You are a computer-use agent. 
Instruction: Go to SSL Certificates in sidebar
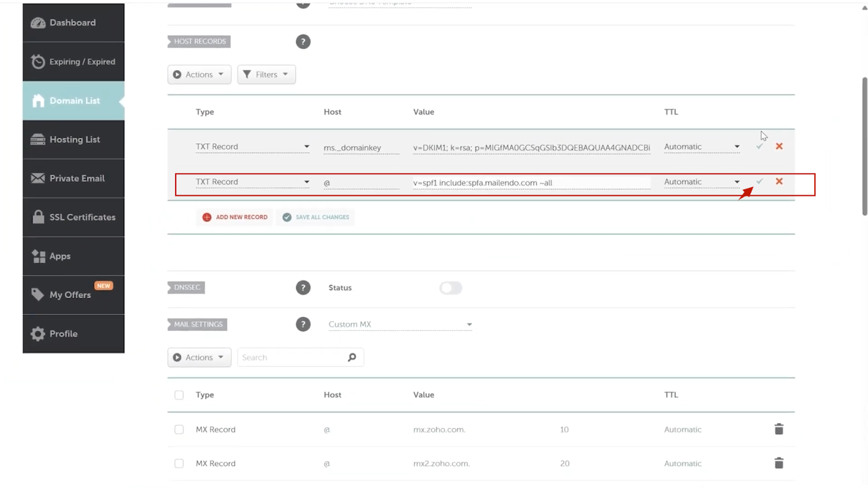[x=74, y=217]
